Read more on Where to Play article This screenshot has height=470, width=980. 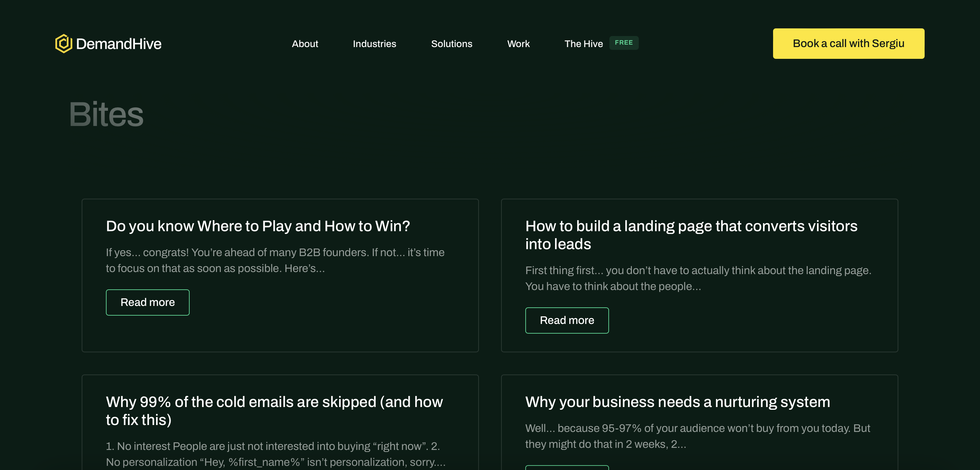(148, 302)
